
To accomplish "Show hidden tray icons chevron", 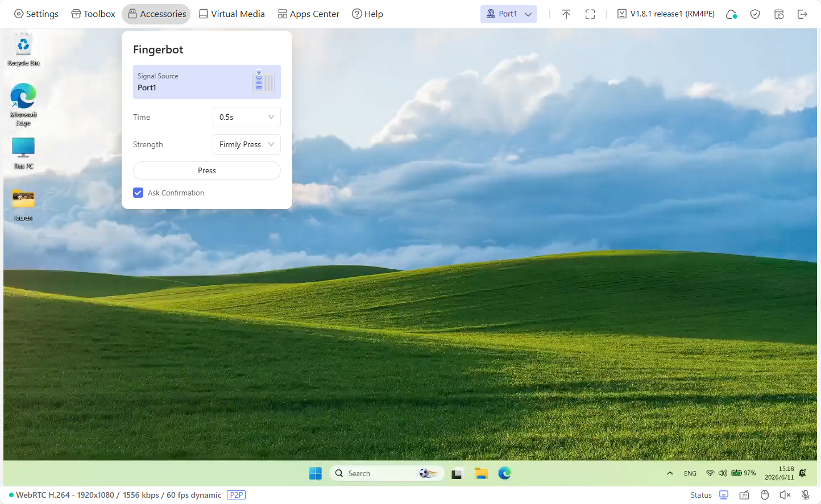I will click(670, 473).
